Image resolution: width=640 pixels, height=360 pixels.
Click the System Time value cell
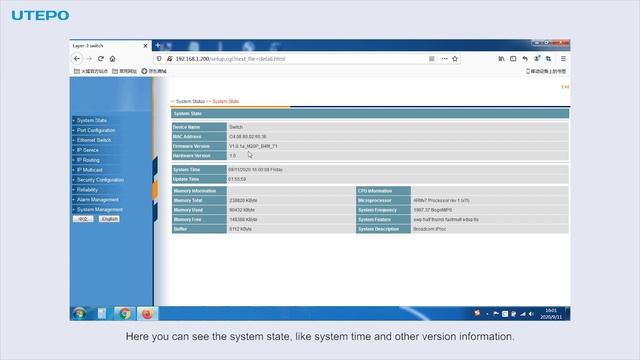point(398,169)
